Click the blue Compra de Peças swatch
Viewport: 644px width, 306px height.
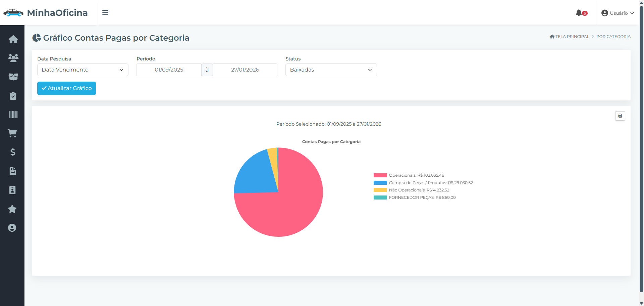pos(380,183)
